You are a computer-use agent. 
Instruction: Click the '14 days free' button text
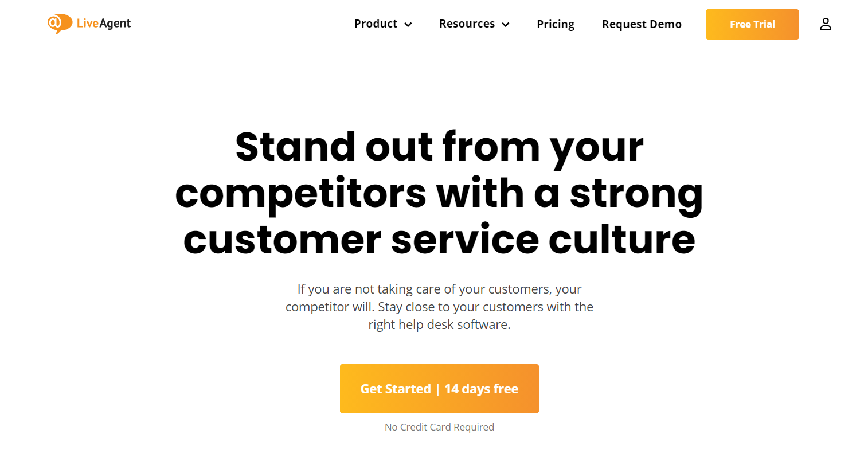pyautogui.click(x=481, y=389)
